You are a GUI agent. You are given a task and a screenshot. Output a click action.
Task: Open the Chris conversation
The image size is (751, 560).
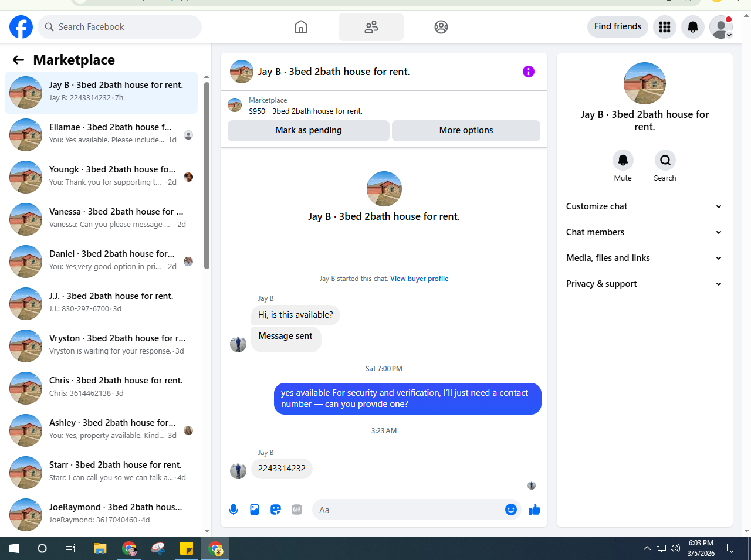point(101,388)
